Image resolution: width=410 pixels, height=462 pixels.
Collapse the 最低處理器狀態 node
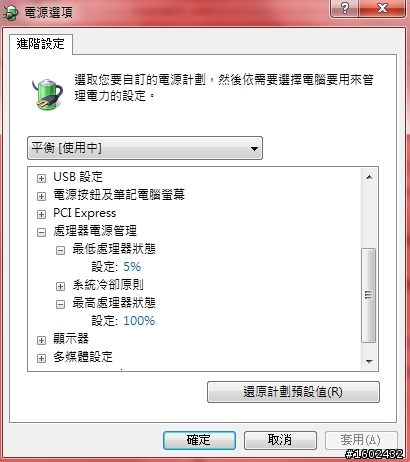(60, 250)
